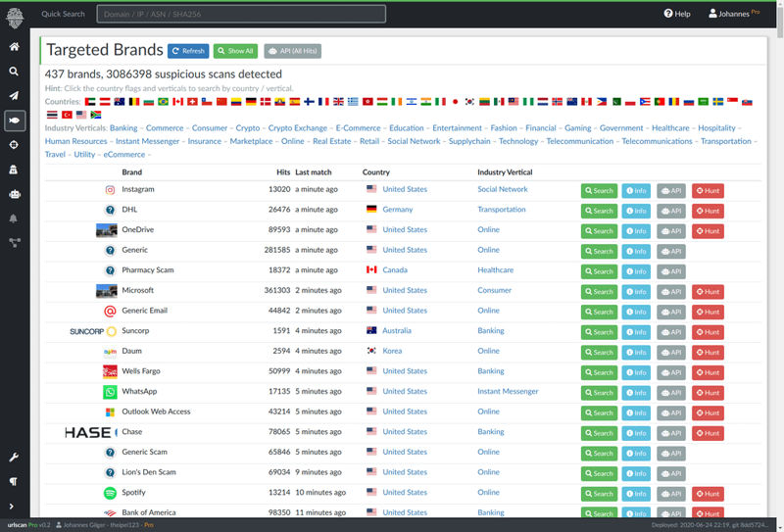The height and width of the screenshot is (532, 784).
Task: Open Instant Messenger vertical in WhatsApp row
Action: 508,391
